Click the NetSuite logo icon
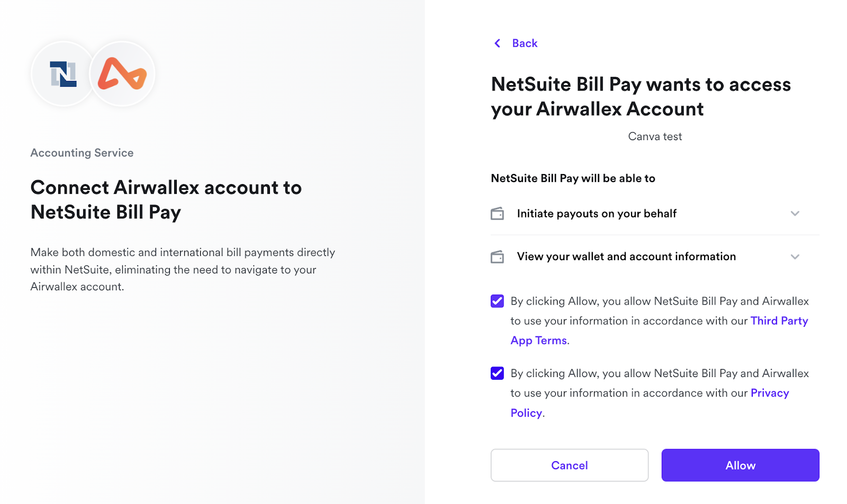847x504 pixels. pyautogui.click(x=63, y=74)
